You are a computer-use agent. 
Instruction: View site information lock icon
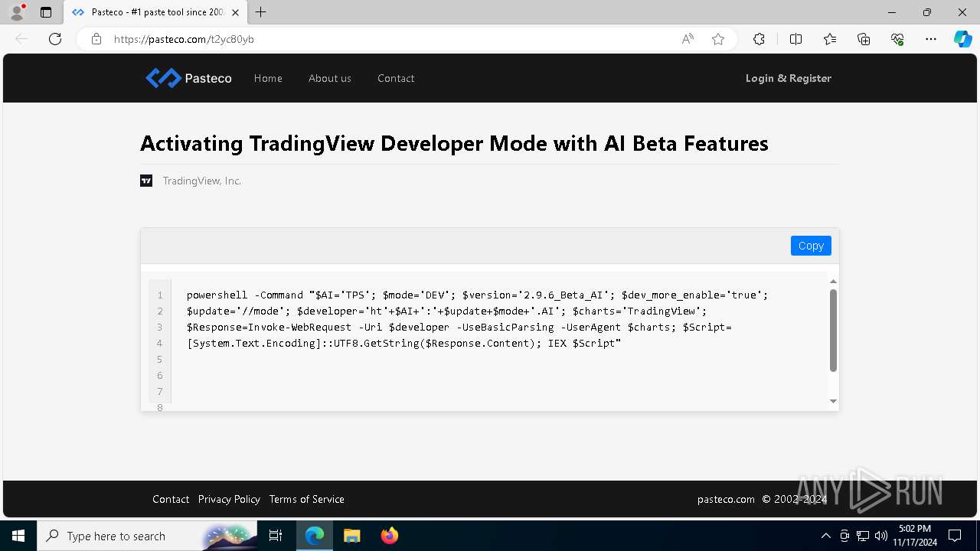[x=96, y=39]
